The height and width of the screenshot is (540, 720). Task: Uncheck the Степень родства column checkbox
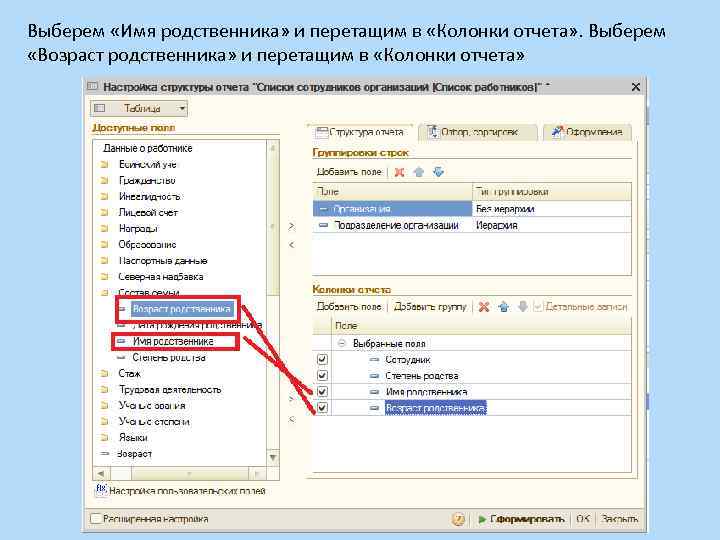pos(322,376)
